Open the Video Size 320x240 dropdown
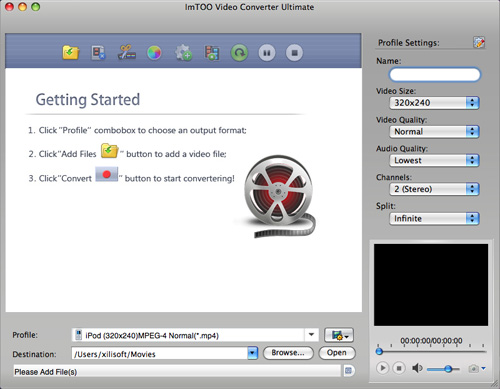Viewport: 500px width, 389px height. point(434,103)
